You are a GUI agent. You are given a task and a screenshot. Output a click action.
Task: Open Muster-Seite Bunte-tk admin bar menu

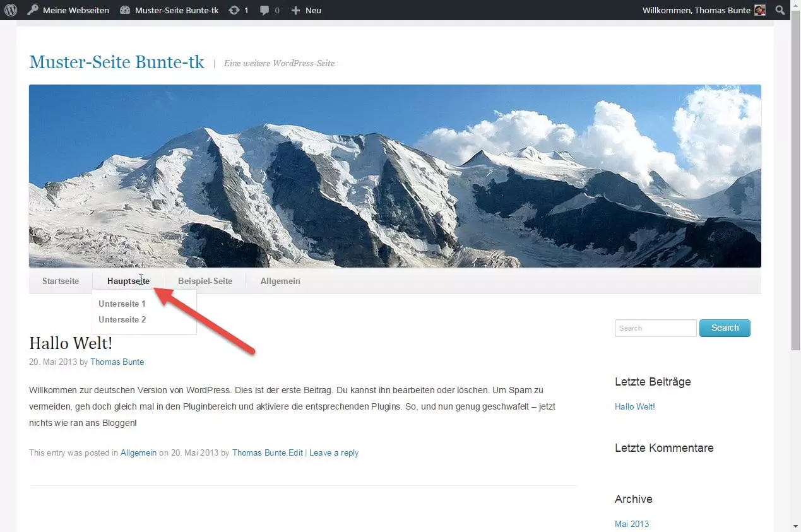point(177,10)
